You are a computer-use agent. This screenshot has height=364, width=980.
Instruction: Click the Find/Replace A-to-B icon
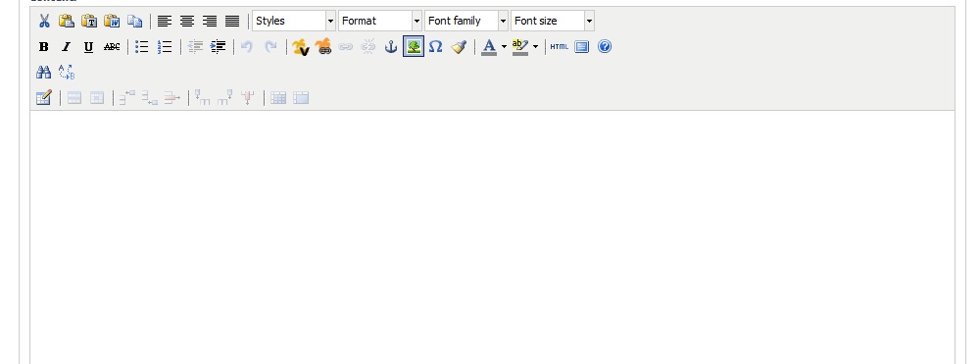(x=67, y=72)
